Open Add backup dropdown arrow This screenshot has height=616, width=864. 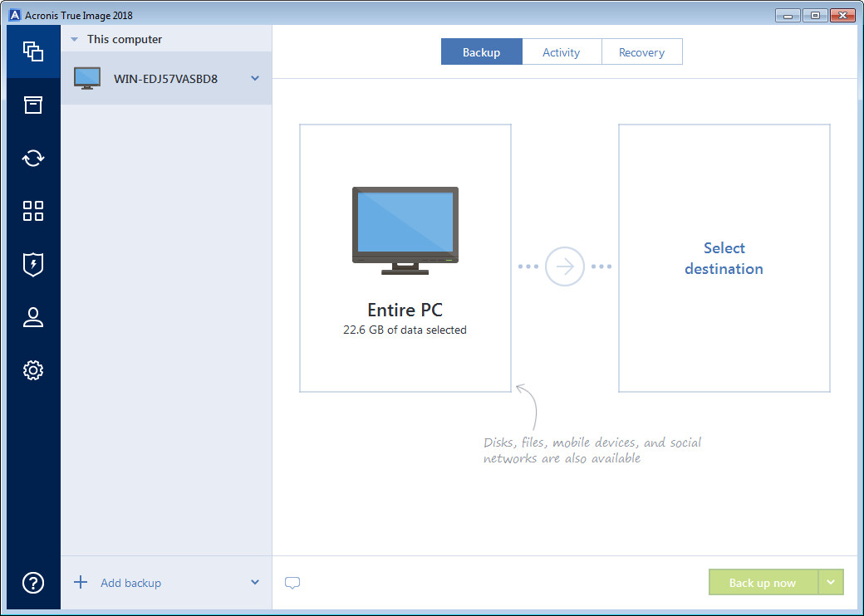255,583
